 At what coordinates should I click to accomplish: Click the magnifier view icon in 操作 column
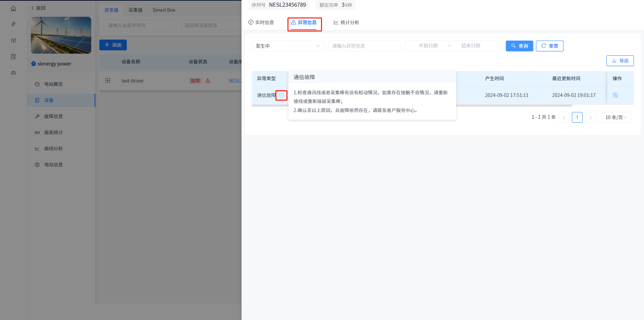(x=615, y=95)
